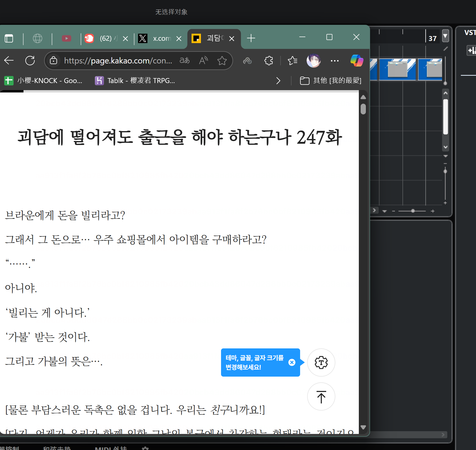Viewport: 476px width, 450px height.
Task: Switch to the (62) notifications tab
Action: [x=105, y=39]
